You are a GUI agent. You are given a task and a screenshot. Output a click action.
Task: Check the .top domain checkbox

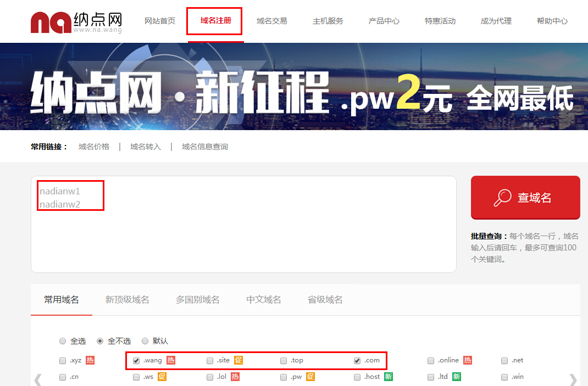284,361
